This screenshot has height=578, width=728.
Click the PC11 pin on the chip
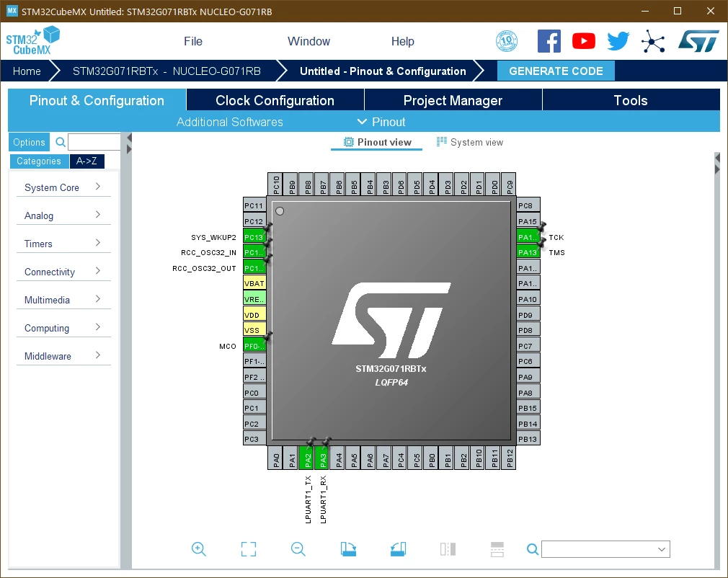(254, 205)
